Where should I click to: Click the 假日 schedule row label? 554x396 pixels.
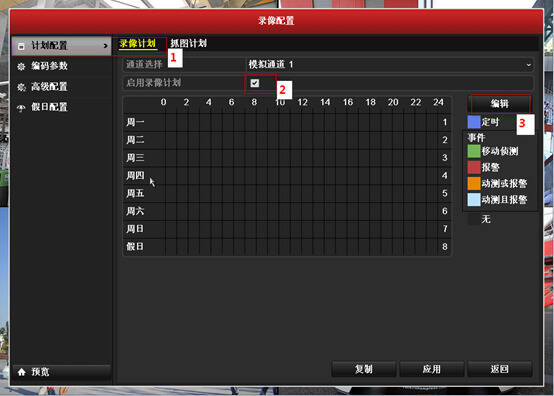(135, 246)
